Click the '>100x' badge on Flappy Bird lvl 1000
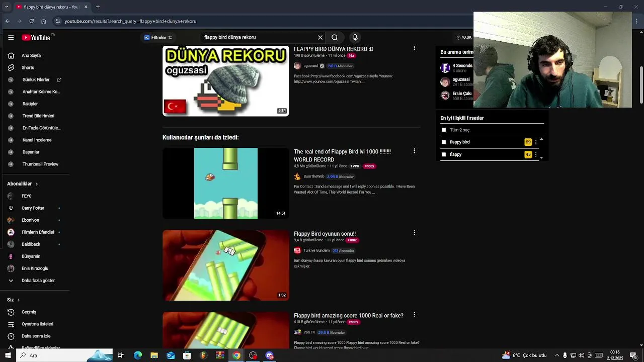This screenshot has width=644, height=362. click(369, 166)
